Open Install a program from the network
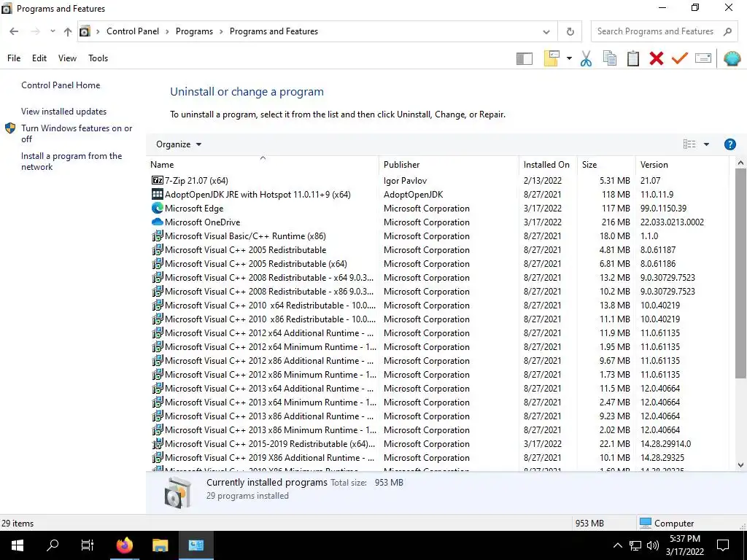Image resolution: width=747 pixels, height=560 pixels. pyautogui.click(x=71, y=161)
